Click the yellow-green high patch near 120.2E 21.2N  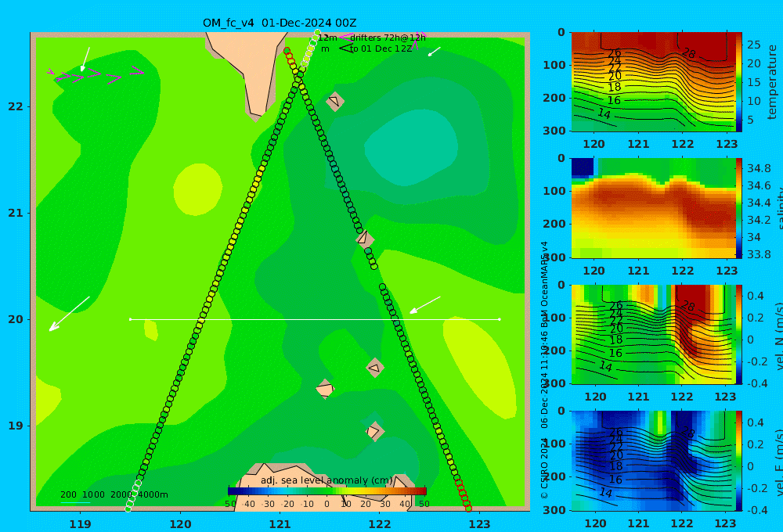click(198, 189)
